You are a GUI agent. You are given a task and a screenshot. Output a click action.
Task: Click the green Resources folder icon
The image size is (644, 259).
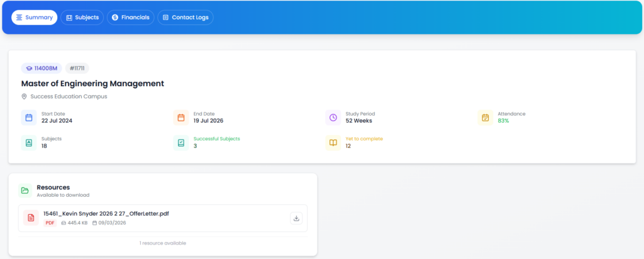coord(25,190)
